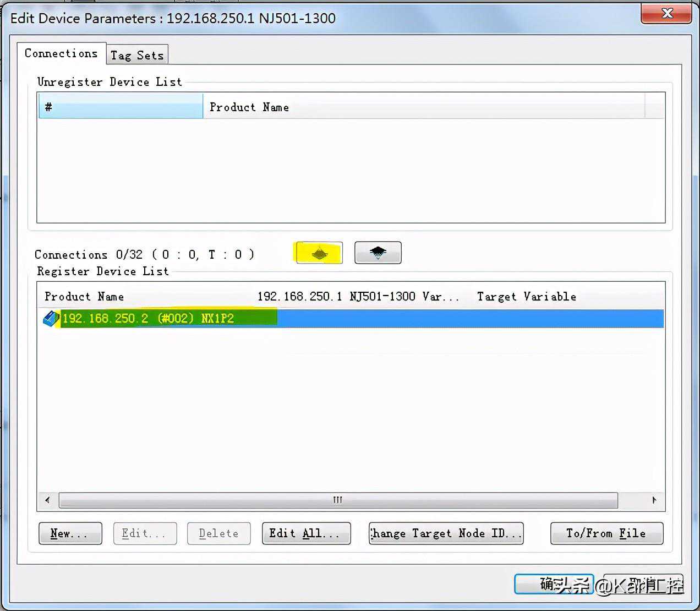Click the Target Variable column header
Viewport: 700px width, 611px height.
click(x=526, y=297)
